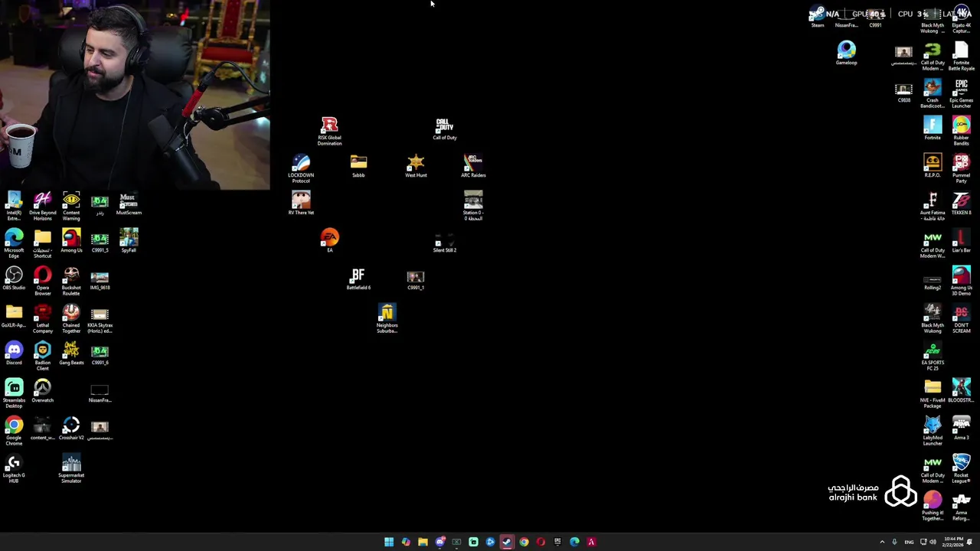Open Epic Games from the taskbar
Screen dimensions: 980x551
(557, 542)
